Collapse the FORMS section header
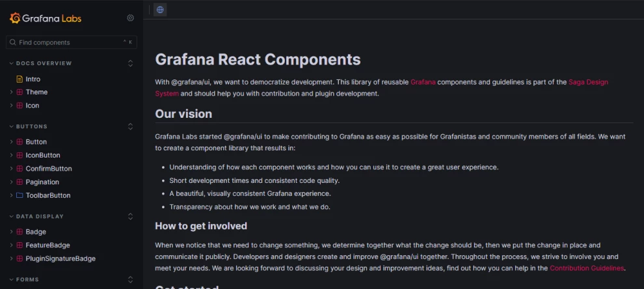Image resolution: width=644 pixels, height=289 pixels. [x=24, y=279]
